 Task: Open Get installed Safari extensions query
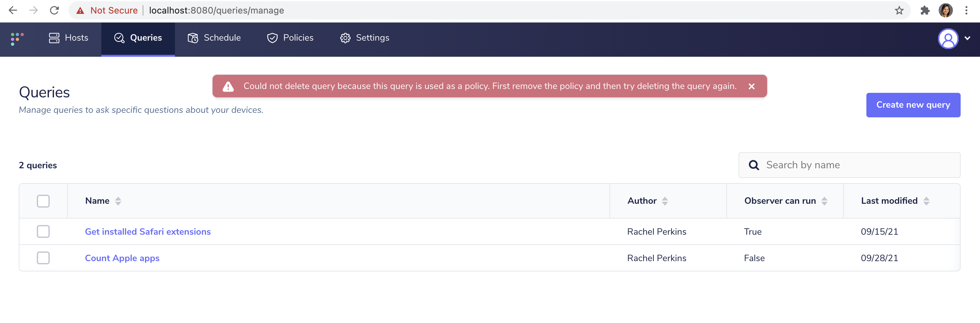coord(148,232)
